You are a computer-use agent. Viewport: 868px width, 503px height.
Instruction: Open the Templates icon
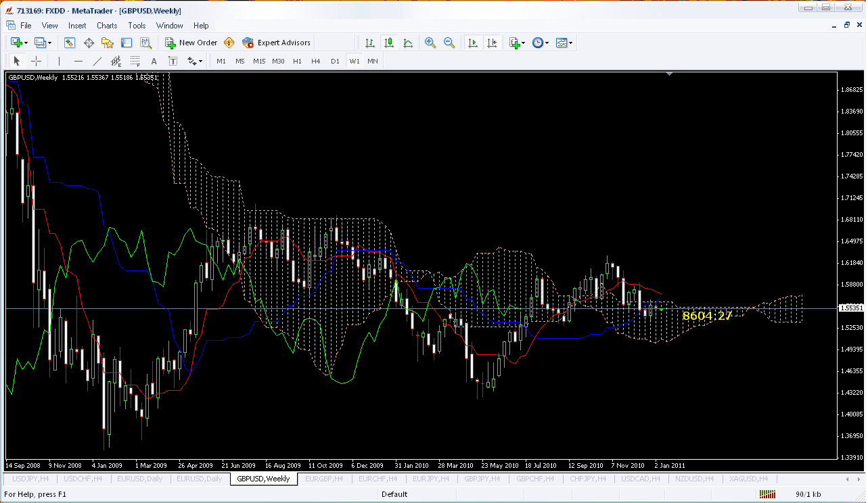561,43
